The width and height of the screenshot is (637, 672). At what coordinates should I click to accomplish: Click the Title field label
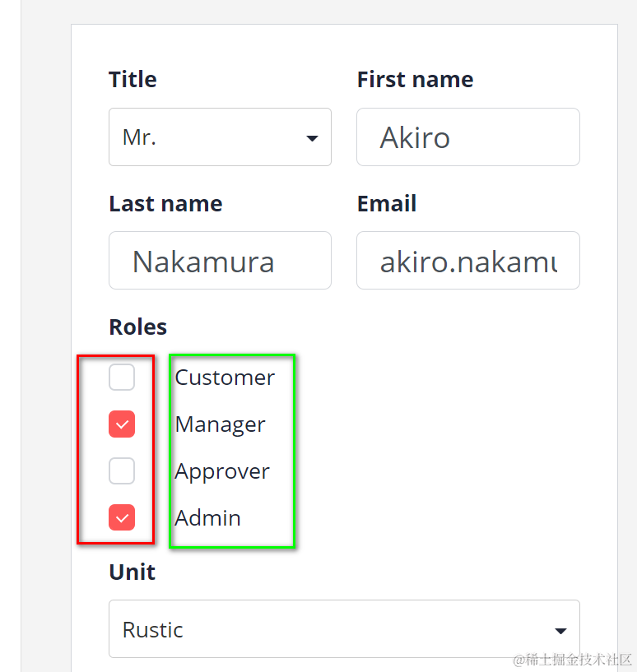(x=133, y=79)
